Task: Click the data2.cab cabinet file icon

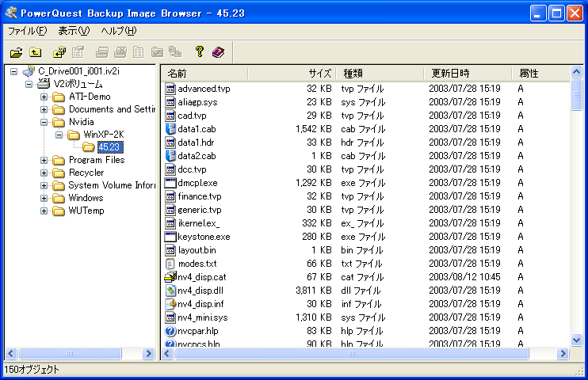Action: click(x=170, y=156)
